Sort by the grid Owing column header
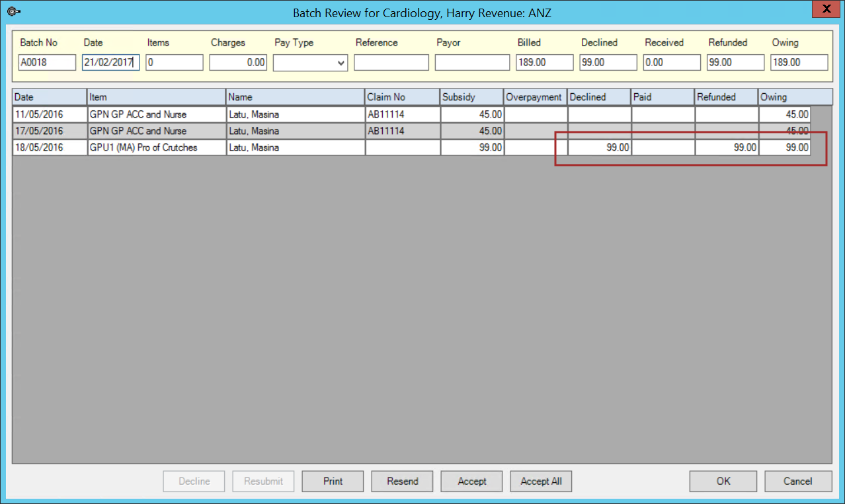The image size is (845, 504). click(795, 97)
